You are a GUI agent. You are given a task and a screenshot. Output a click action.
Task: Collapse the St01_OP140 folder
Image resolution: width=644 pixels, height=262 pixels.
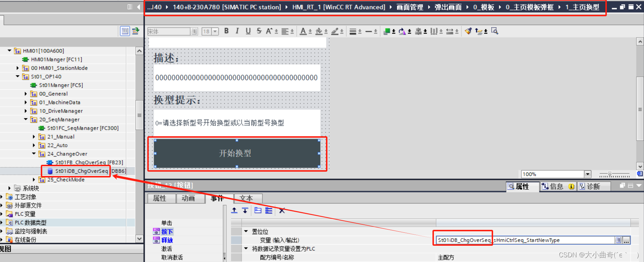pos(18,77)
